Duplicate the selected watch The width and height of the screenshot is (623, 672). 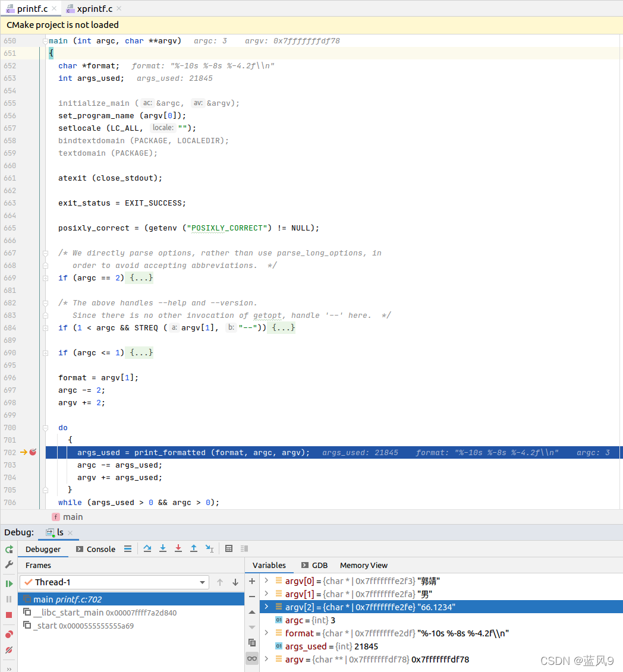coord(252,643)
